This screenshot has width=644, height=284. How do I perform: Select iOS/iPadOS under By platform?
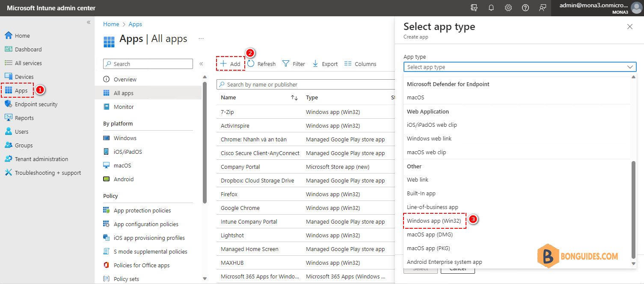click(x=128, y=152)
